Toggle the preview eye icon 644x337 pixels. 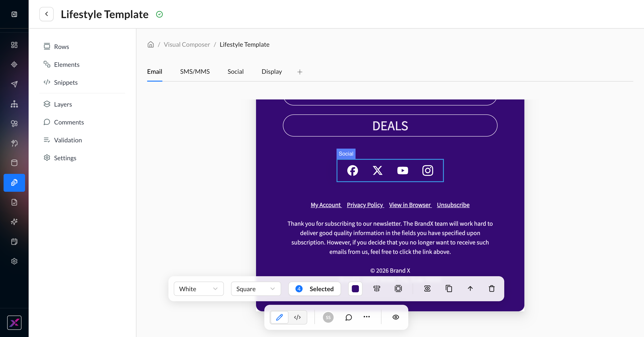pyautogui.click(x=396, y=317)
